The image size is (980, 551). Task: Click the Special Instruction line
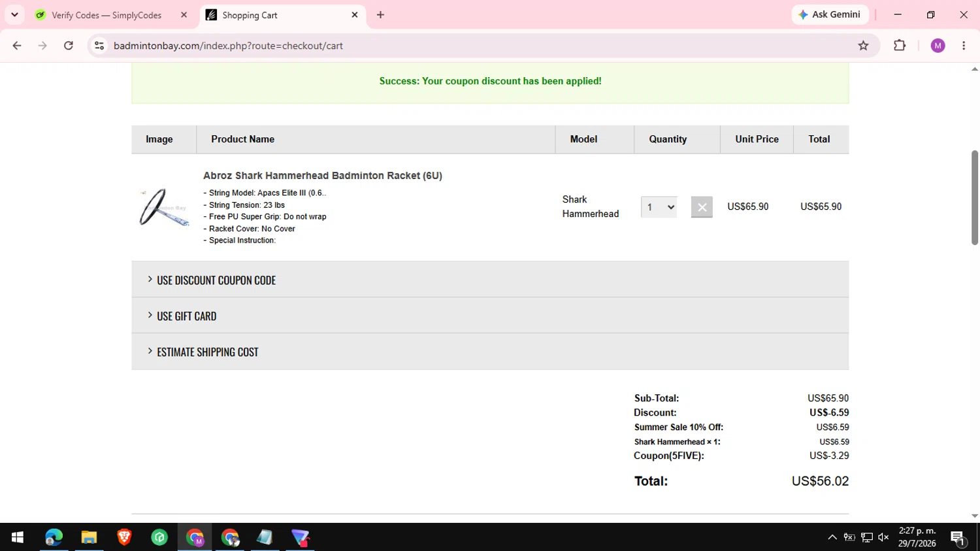[x=240, y=241]
